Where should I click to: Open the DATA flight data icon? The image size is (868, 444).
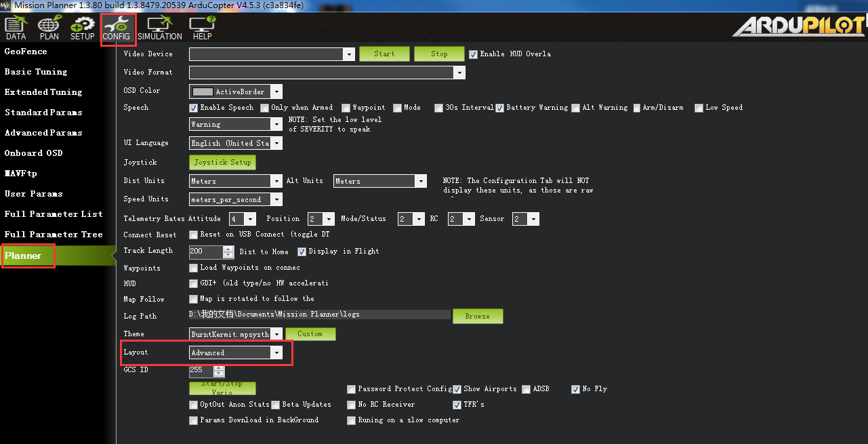(x=16, y=27)
